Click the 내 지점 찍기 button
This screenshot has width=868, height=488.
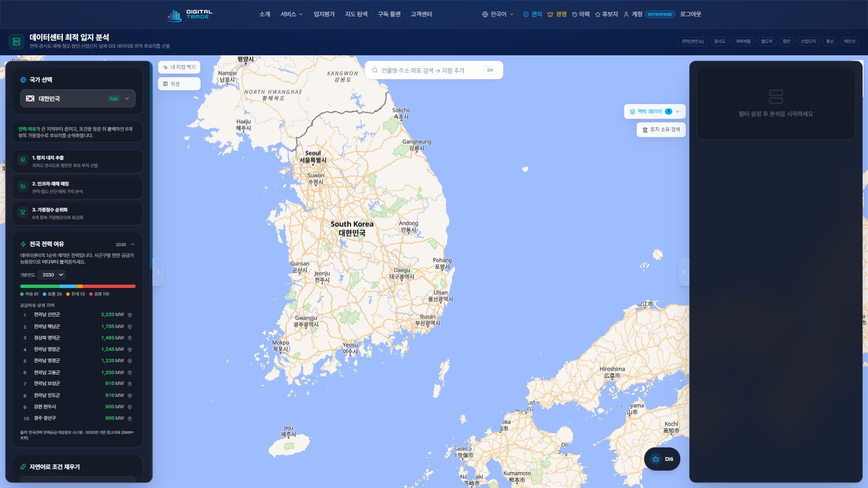click(x=179, y=67)
